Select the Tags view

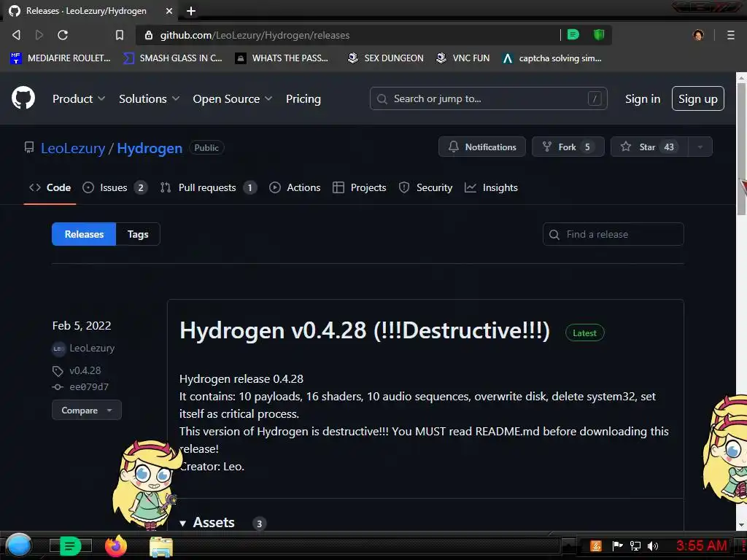(138, 234)
